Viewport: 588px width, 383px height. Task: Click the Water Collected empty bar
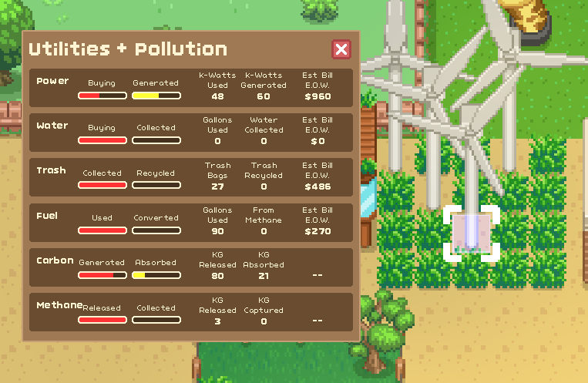(x=156, y=140)
